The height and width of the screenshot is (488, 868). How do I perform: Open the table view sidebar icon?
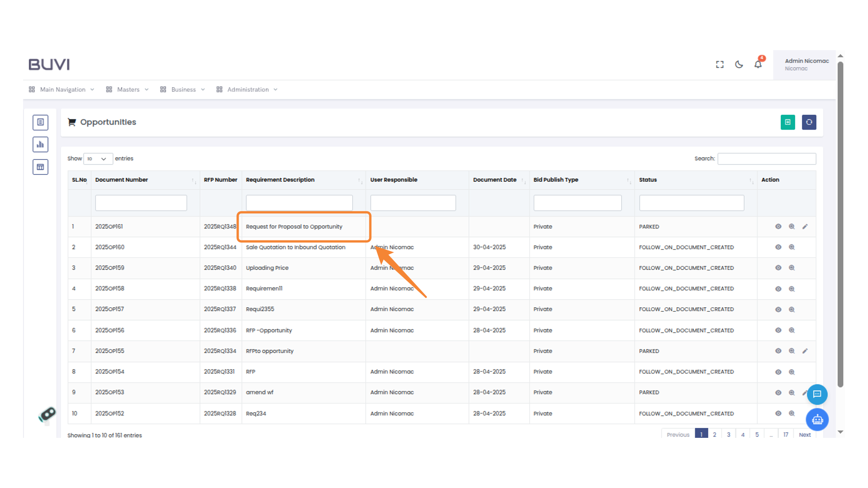point(40,167)
